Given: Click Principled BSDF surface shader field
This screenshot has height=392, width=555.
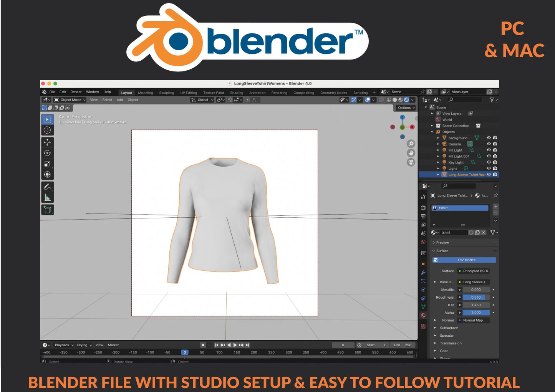Looking at the screenshot, I should [473, 271].
